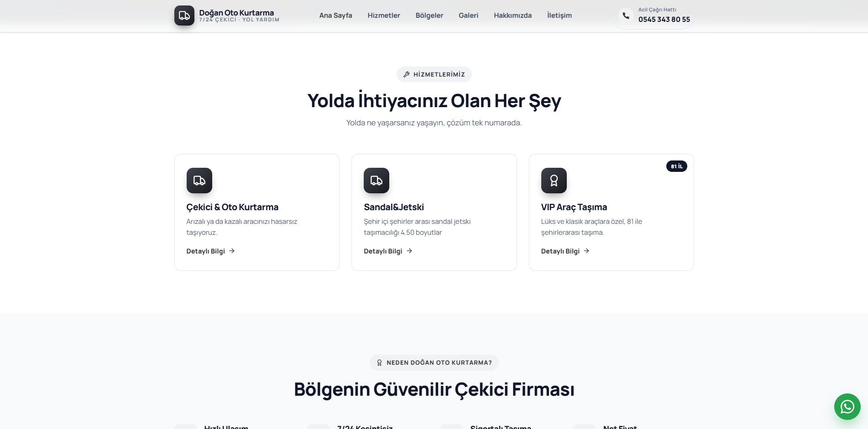Open the Hakkımızda page
Image resolution: width=868 pixels, height=429 pixels.
click(513, 16)
